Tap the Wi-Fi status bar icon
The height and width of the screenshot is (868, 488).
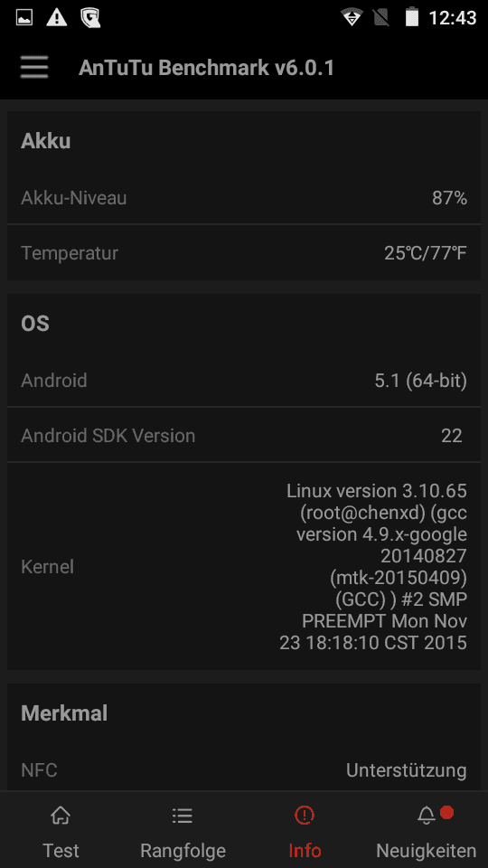(352, 18)
